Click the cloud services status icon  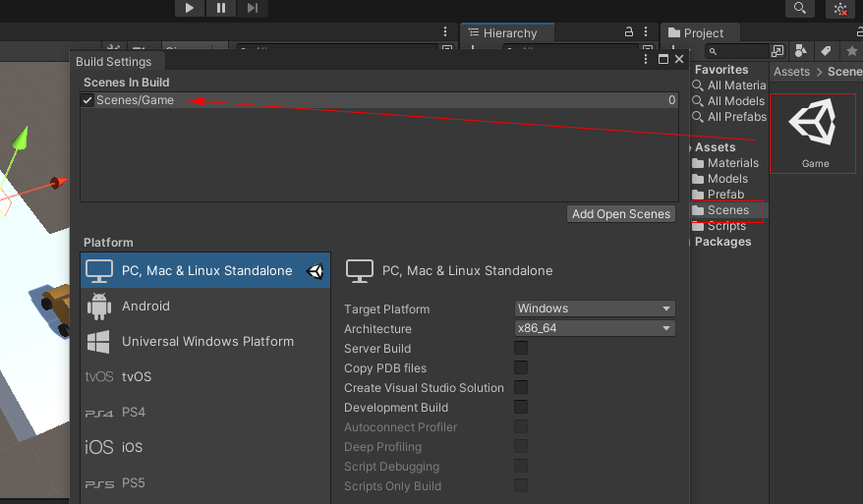click(x=839, y=9)
